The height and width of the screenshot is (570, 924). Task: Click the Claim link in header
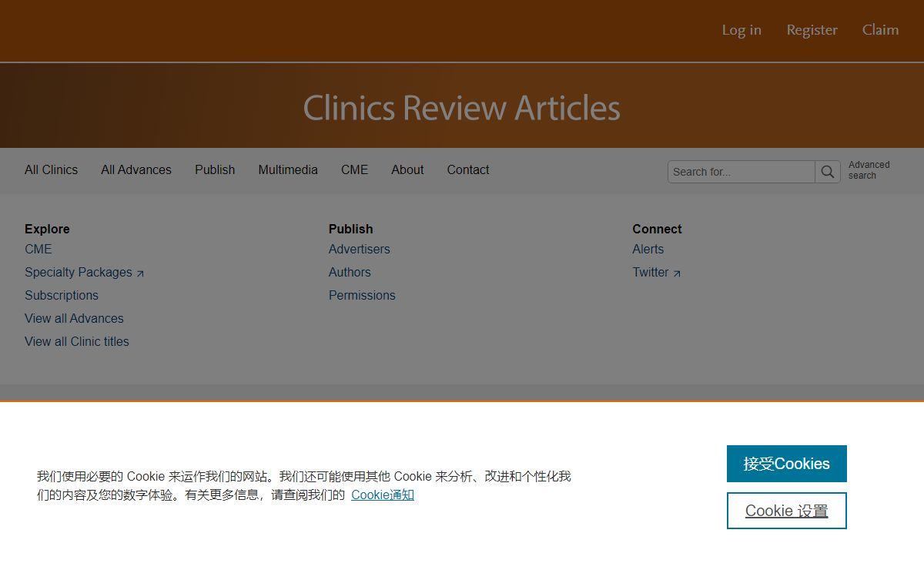pyautogui.click(x=880, y=30)
